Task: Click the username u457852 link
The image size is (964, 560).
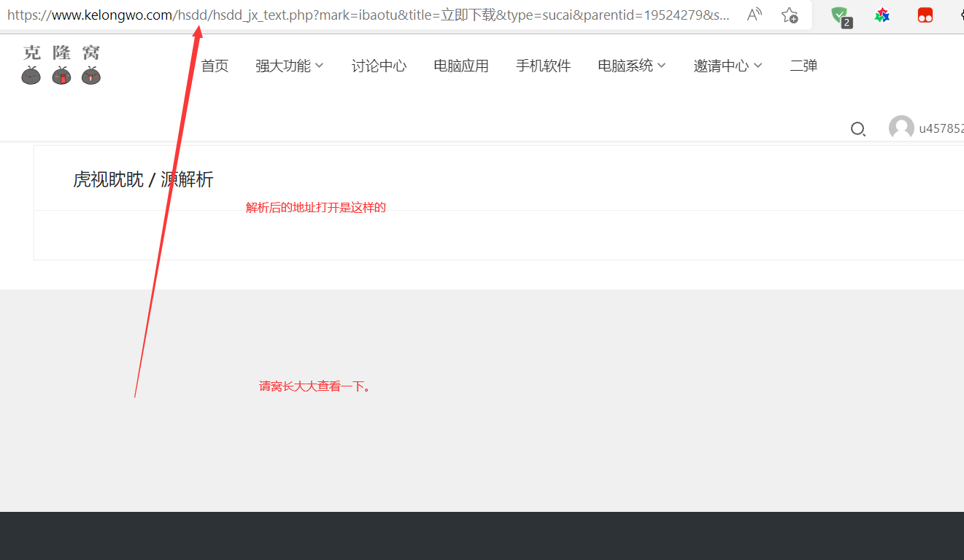Action: pos(941,128)
